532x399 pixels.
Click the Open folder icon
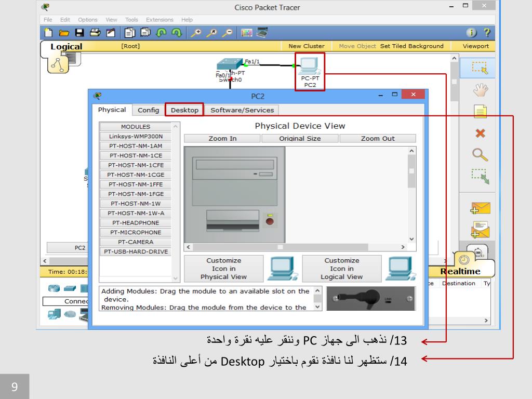click(x=64, y=33)
